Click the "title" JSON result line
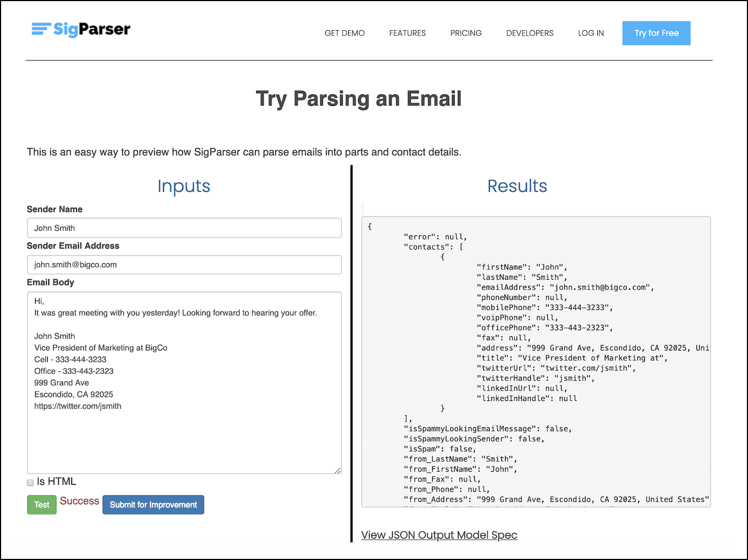This screenshot has width=748, height=560. click(573, 358)
